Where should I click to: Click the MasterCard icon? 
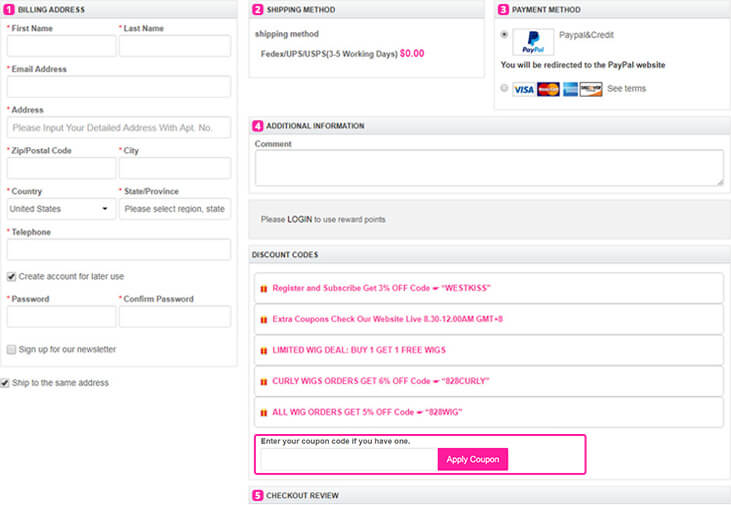[548, 89]
